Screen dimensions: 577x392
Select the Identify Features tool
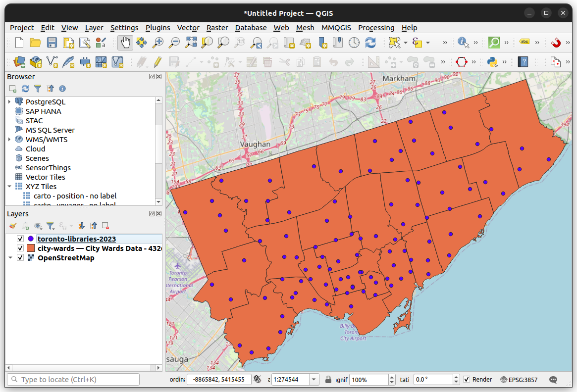(463, 43)
